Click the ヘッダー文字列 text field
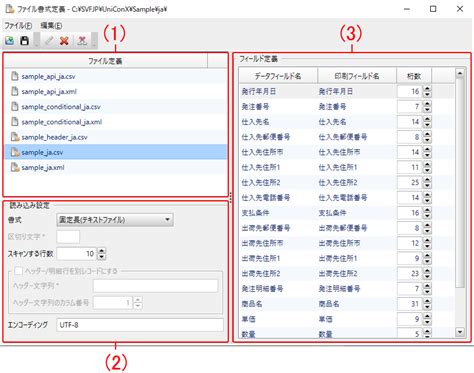Screen dimensions: 474x373 point(155,286)
